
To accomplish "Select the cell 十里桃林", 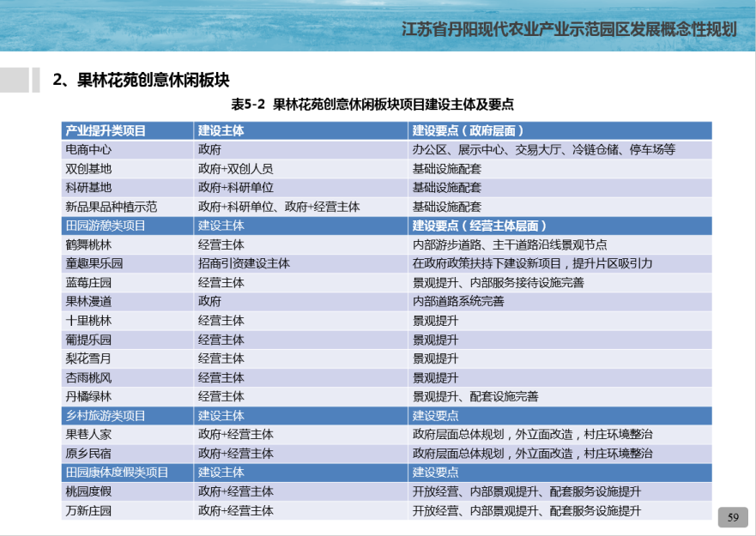I will click(127, 321).
